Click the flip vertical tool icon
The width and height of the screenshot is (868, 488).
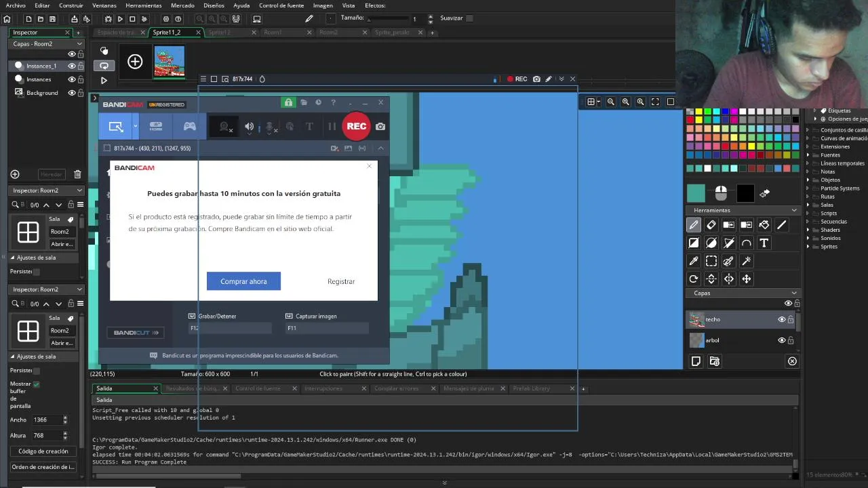(711, 279)
